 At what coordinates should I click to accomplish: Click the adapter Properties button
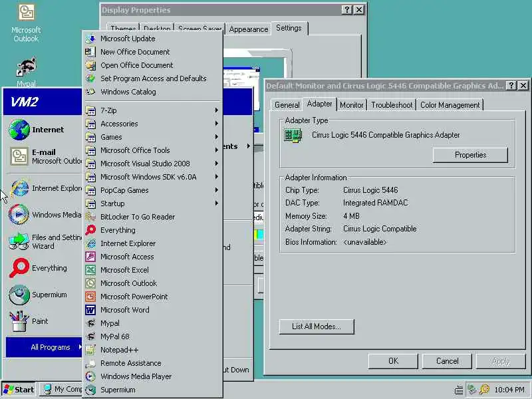[470, 155]
